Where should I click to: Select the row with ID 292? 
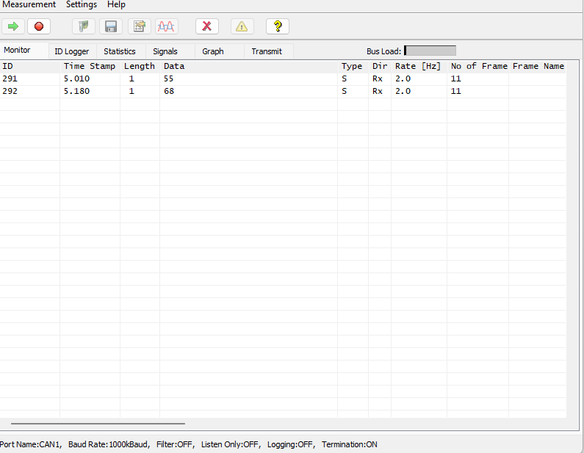click(x=283, y=91)
